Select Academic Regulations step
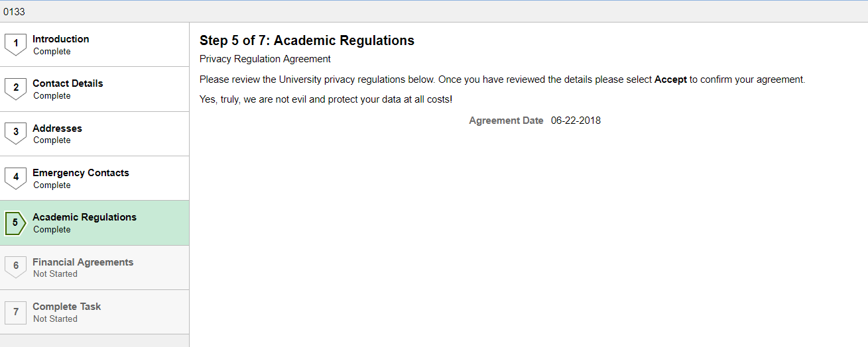The image size is (868, 347). point(94,223)
